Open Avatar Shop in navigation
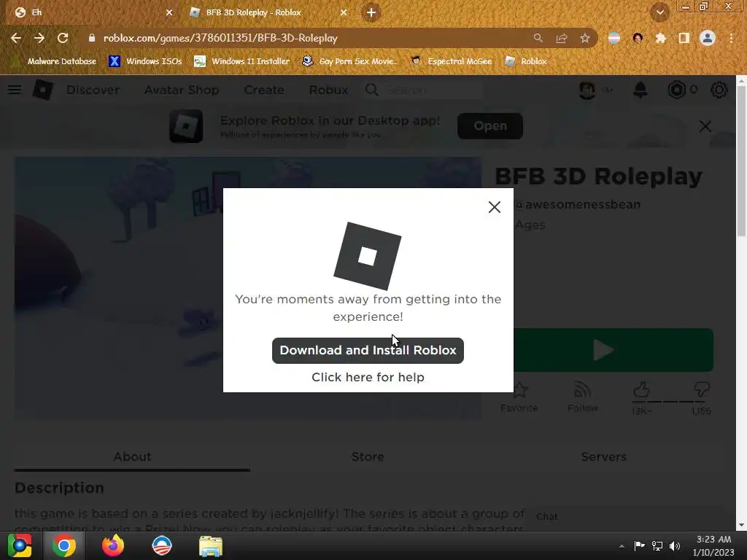Screen dimensions: 747x560 coord(182,90)
